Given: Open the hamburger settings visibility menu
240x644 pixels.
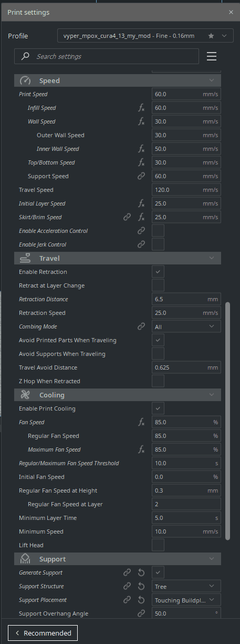Looking at the screenshot, I should coord(212,56).
